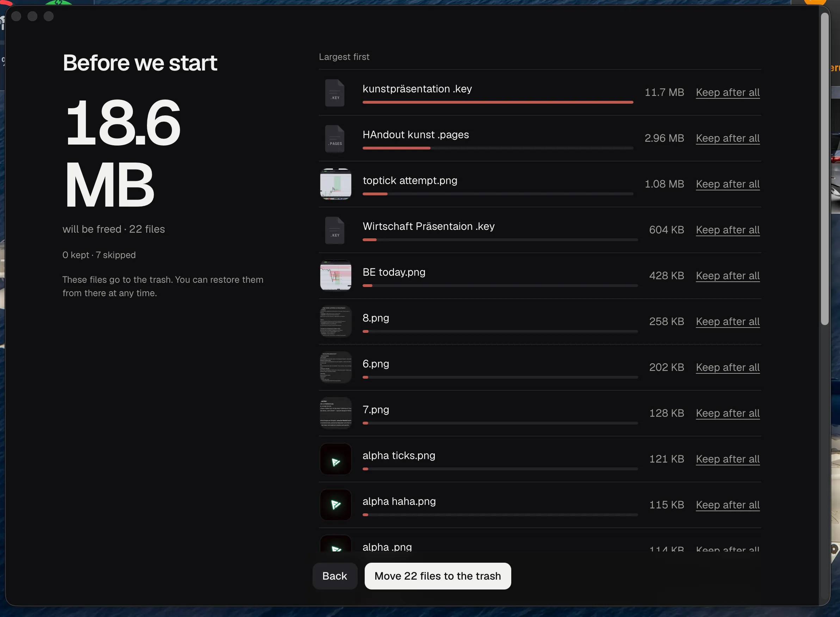
Task: Select the BE today.png file name
Action: [394, 272]
